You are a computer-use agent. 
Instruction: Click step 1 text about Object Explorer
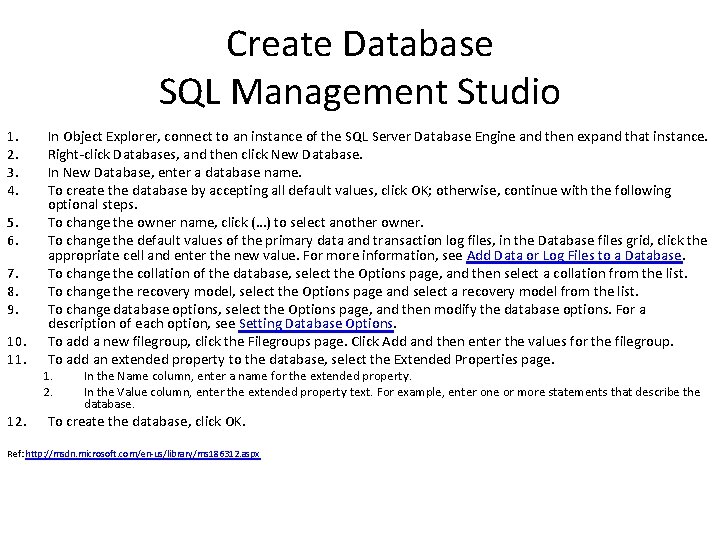377,137
